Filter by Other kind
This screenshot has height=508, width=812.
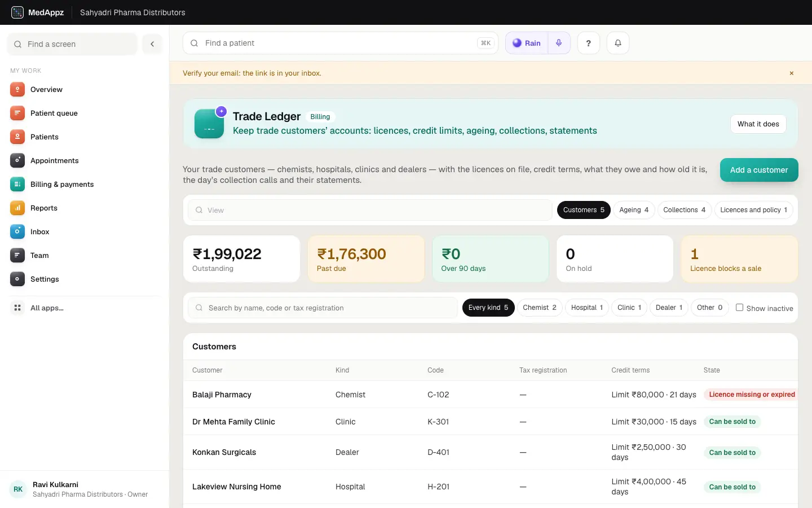[709, 308]
